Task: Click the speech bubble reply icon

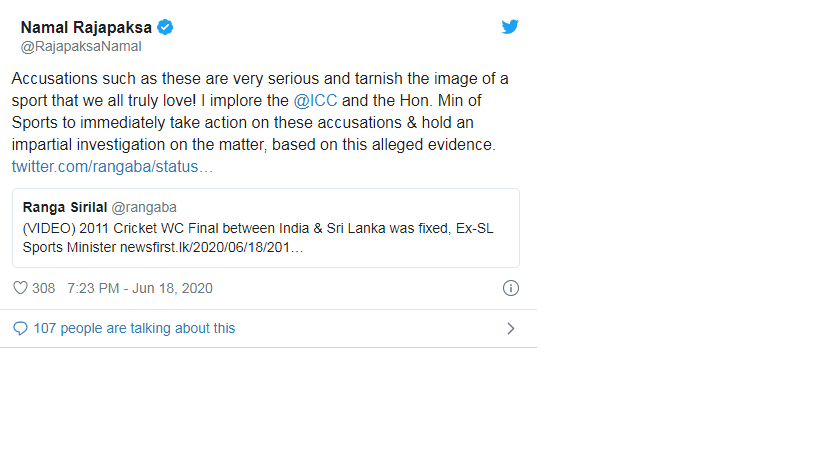Action: 20,328
